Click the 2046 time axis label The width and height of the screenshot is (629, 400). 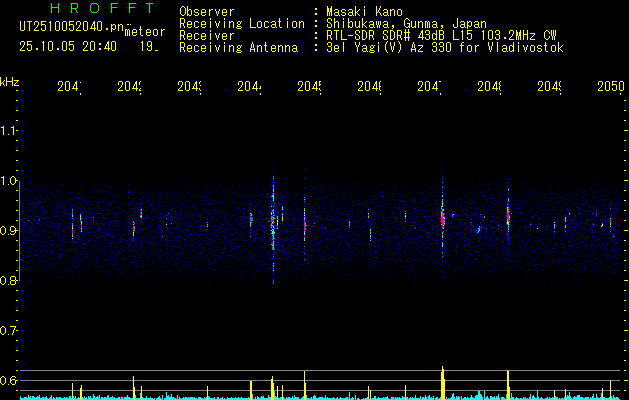pyautogui.click(x=369, y=86)
